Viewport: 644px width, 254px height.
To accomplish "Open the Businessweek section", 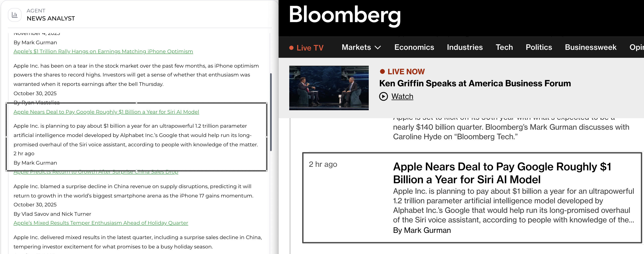I will pyautogui.click(x=591, y=47).
